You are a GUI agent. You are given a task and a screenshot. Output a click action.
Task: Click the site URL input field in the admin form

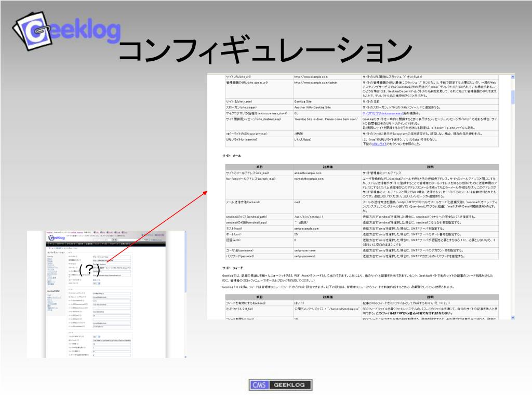(x=111, y=257)
